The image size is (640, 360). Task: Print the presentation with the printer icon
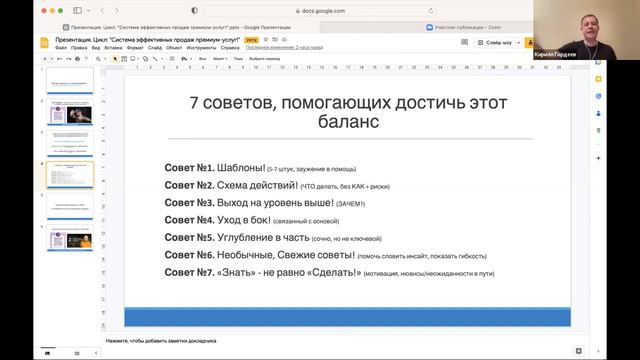[x=78, y=59]
